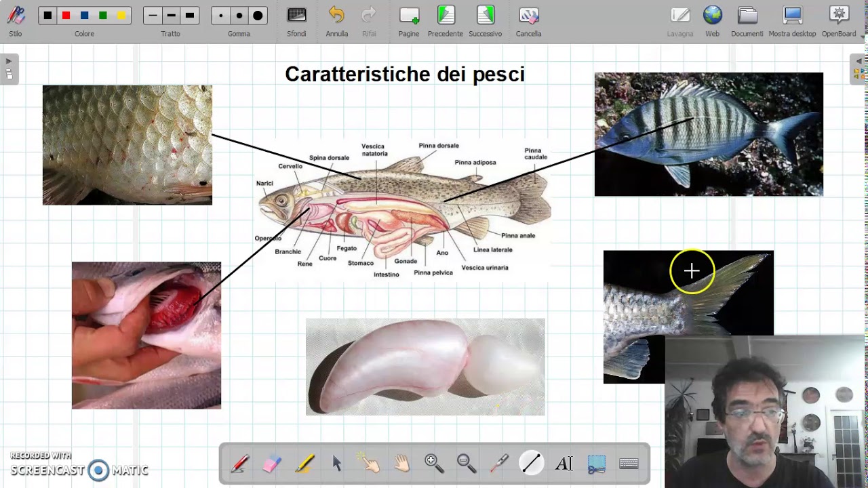
Task: Switch to Web mode
Action: pos(712,22)
